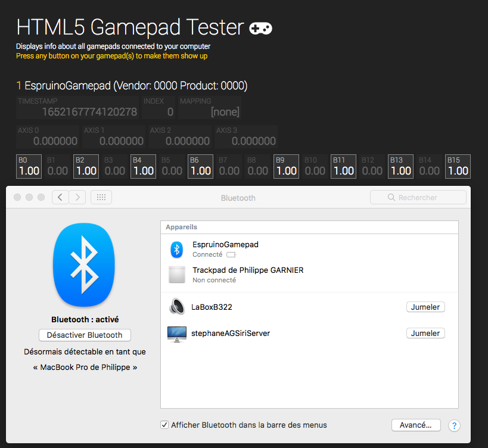Pair stephaneAGSiriServer with the Jumeler button
This screenshot has width=488, height=448.
pos(425,333)
